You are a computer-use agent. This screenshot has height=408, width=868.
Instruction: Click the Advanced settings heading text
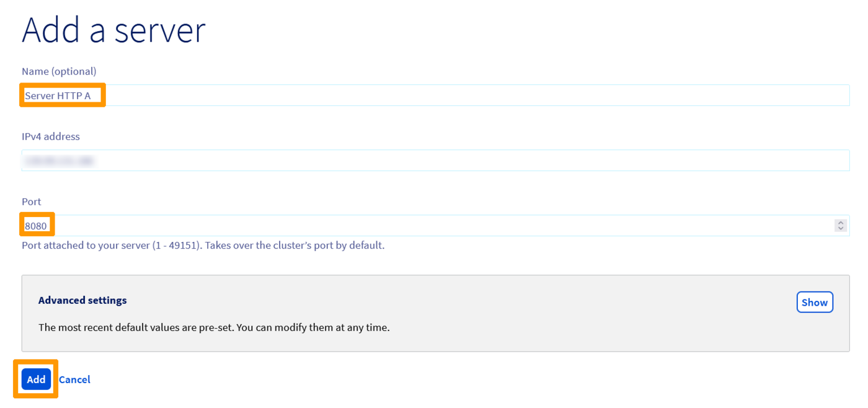82,300
